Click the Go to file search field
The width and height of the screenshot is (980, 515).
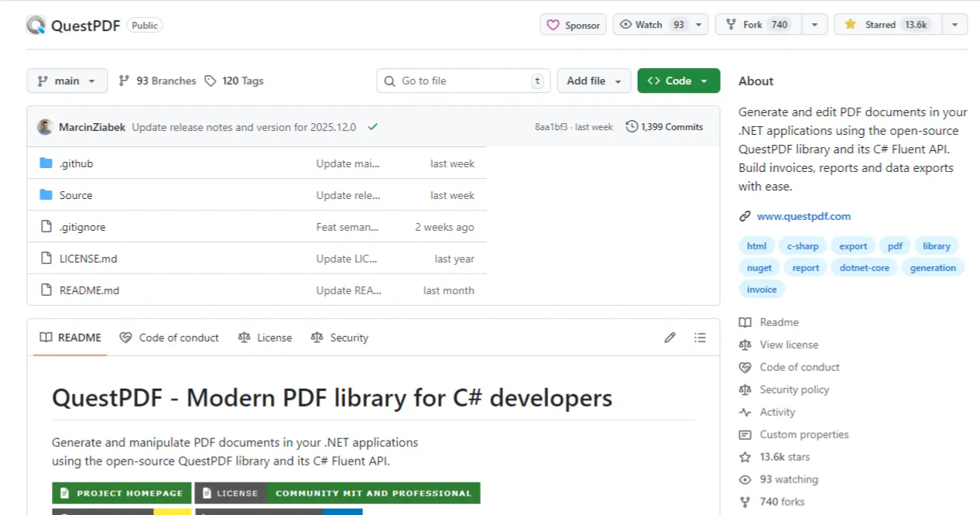click(463, 81)
